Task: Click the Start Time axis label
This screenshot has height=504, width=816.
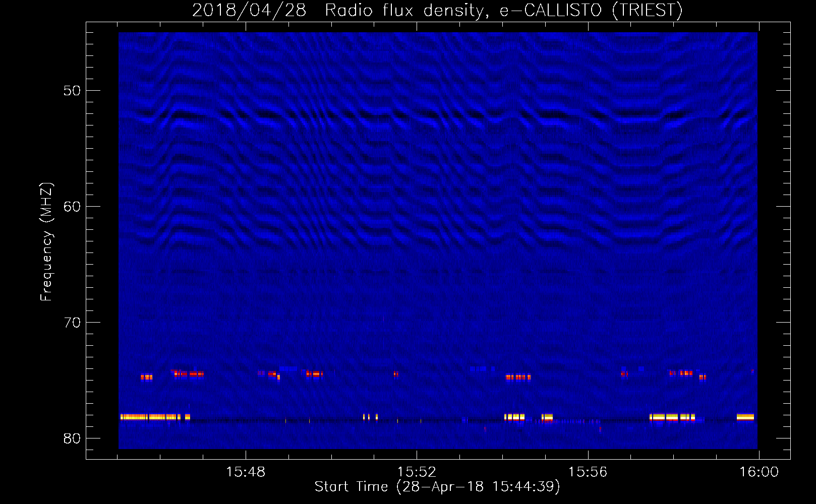Action: click(x=437, y=487)
